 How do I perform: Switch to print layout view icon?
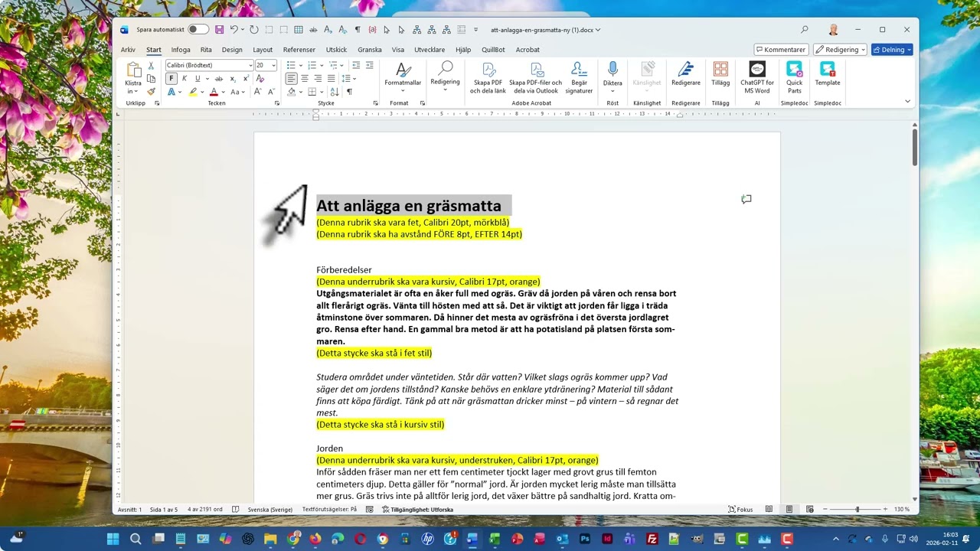(789, 509)
